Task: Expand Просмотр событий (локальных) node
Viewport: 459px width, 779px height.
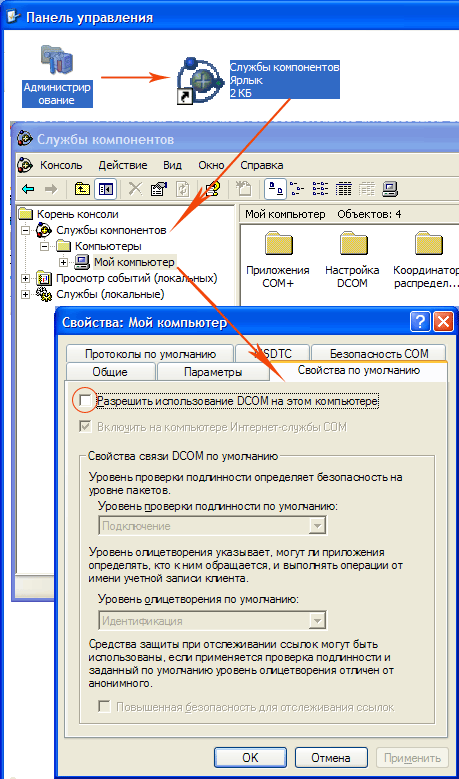Action: point(25,278)
